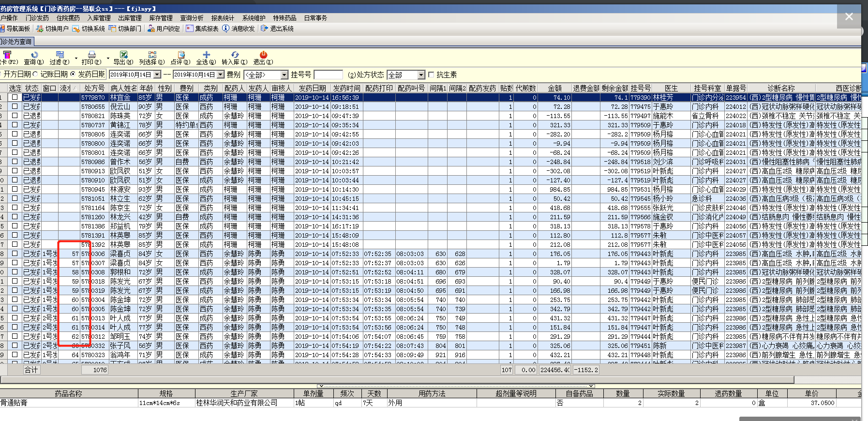
Task: Open the start date picker dropdown
Action: [x=157, y=75]
